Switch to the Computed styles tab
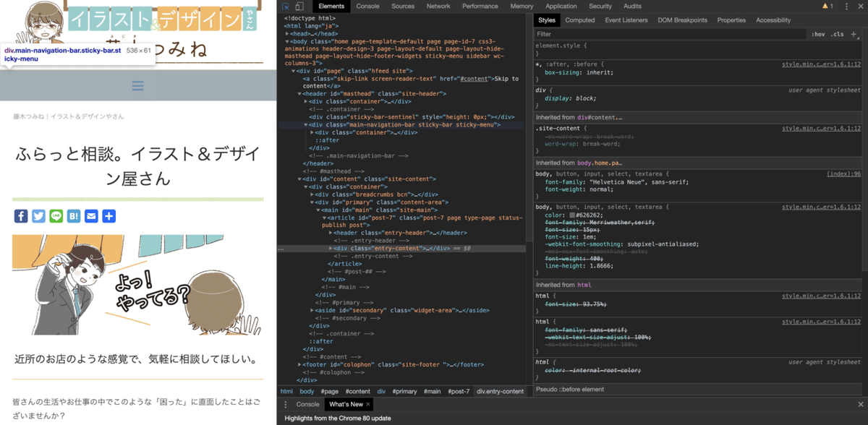This screenshot has width=868, height=425. click(580, 20)
